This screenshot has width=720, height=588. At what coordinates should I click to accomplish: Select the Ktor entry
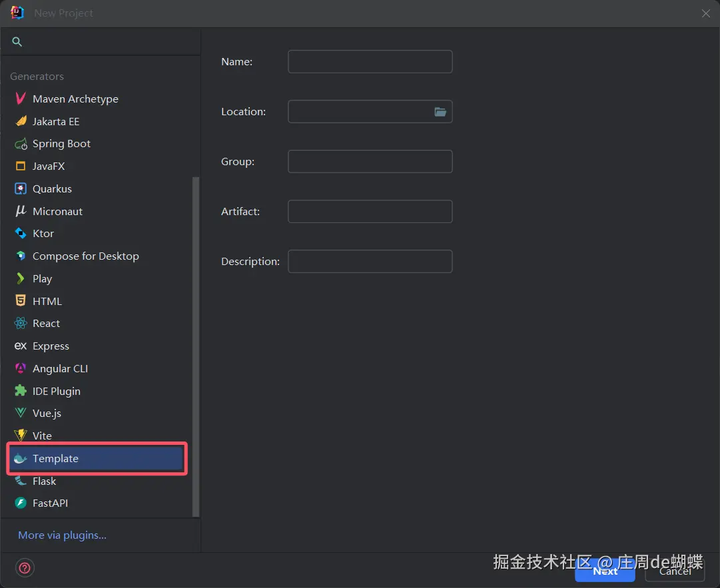pos(97,234)
